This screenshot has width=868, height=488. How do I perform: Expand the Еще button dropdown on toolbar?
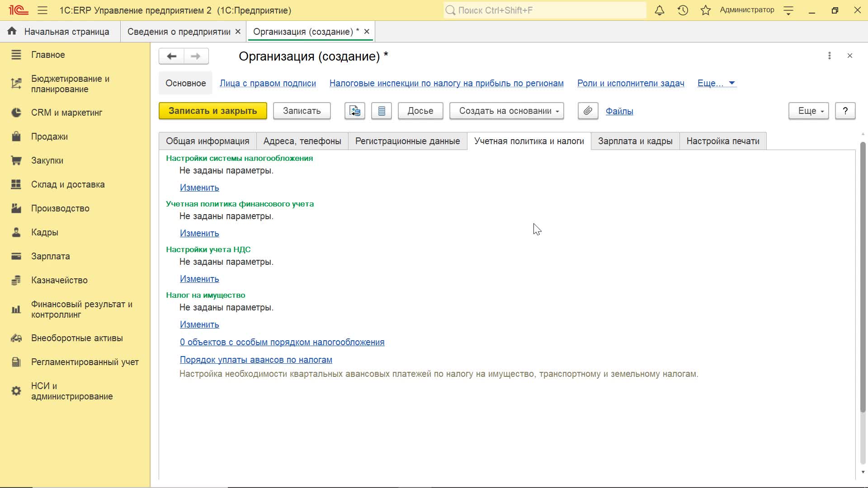808,111
